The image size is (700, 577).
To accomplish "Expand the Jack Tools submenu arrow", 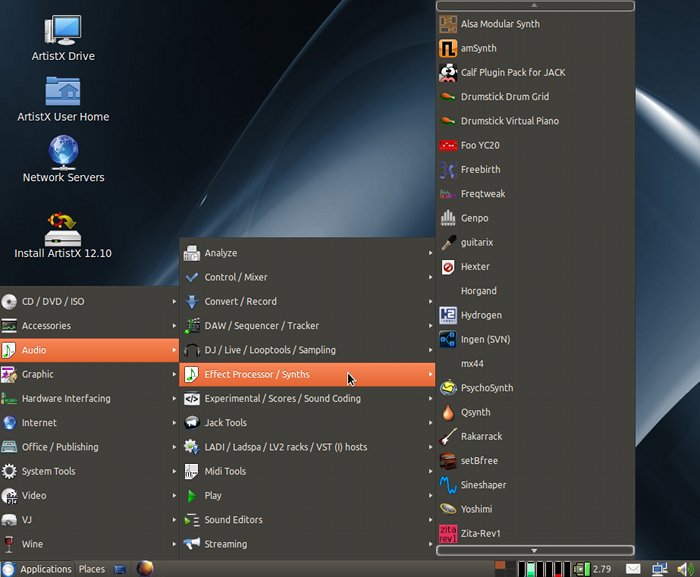I will (x=430, y=423).
